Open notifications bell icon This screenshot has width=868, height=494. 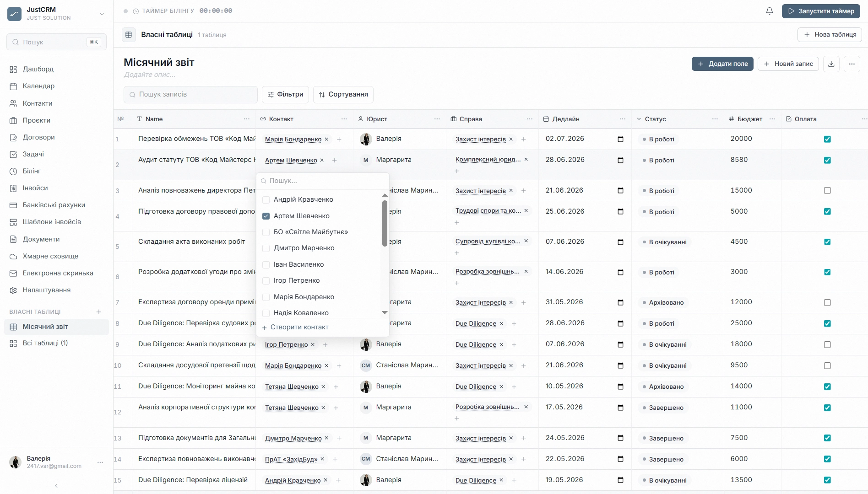tap(770, 11)
